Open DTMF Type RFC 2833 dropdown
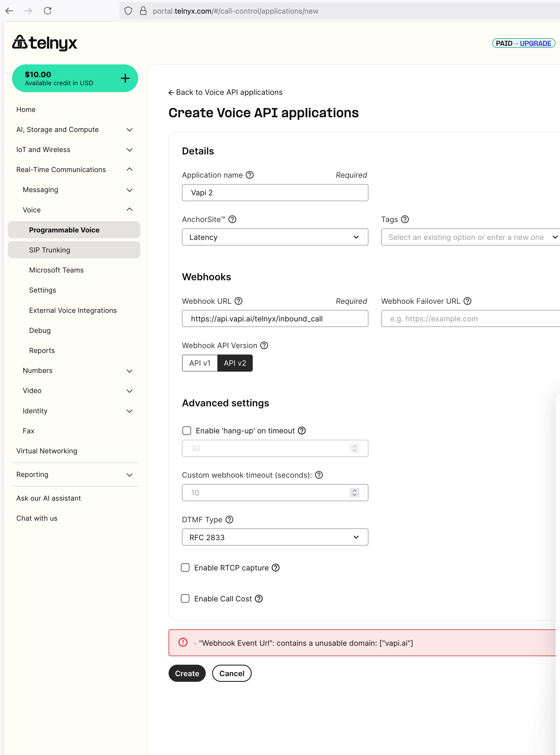The width and height of the screenshot is (560, 755). pyautogui.click(x=275, y=537)
